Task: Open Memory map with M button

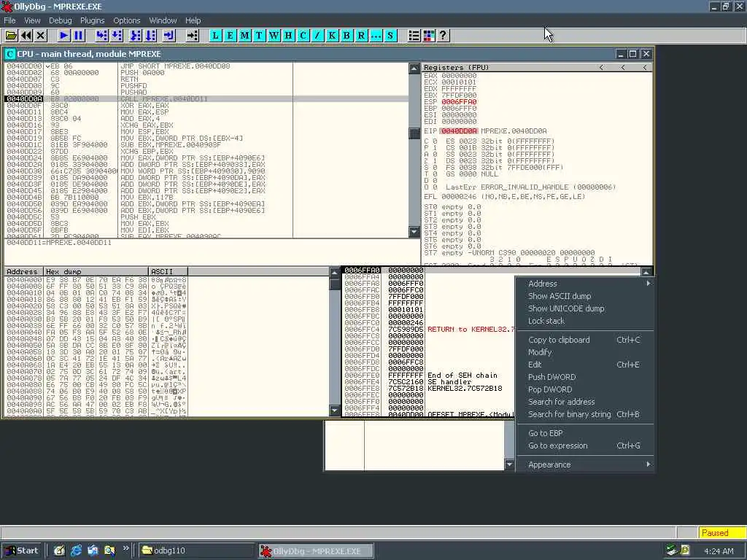Action: point(245,36)
